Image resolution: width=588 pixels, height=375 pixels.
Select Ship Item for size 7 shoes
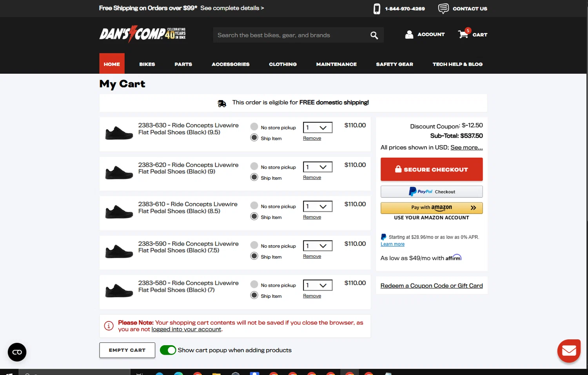254,295
